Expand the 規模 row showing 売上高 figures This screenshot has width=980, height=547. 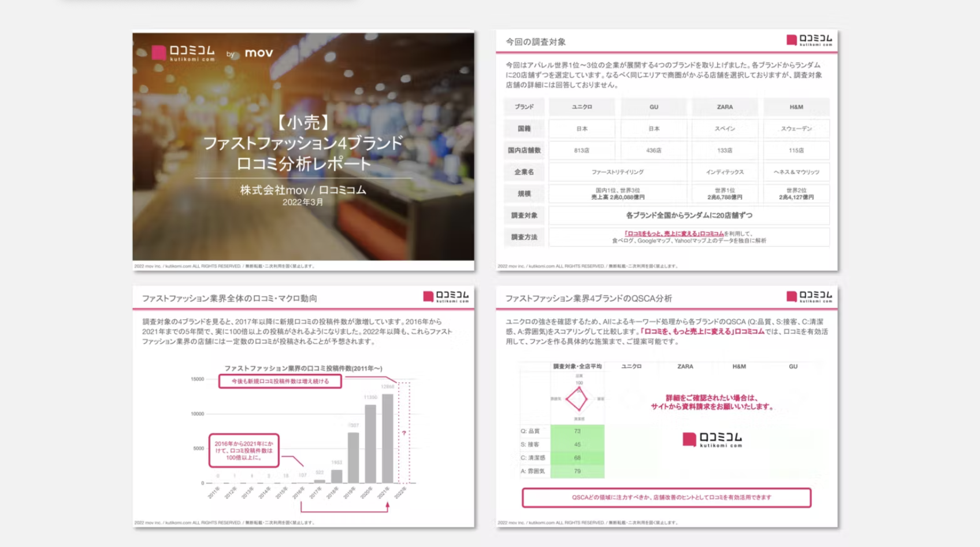click(x=525, y=193)
